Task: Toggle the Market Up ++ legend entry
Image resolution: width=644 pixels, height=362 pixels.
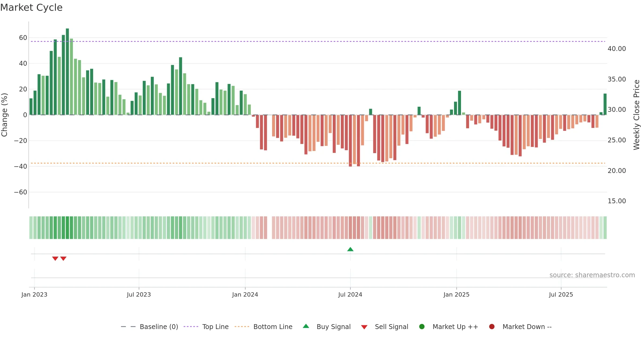Action: point(449,327)
